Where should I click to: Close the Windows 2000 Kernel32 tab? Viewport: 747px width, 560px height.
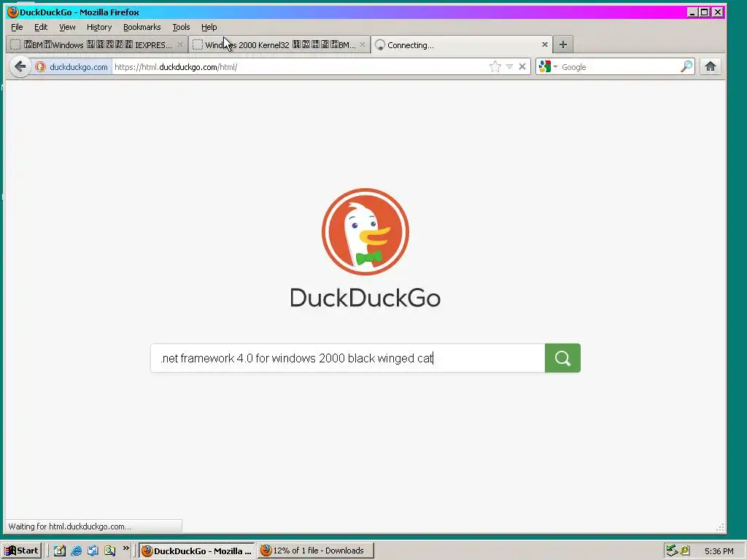tap(363, 44)
